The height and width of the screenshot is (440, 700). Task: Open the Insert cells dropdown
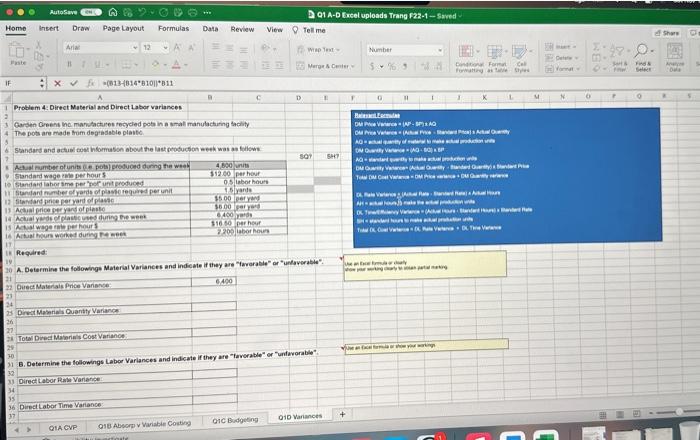pyautogui.click(x=561, y=47)
